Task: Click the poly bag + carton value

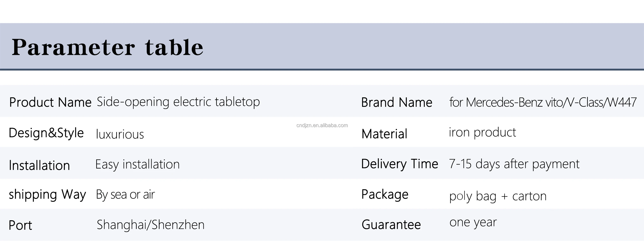Action: coord(498,196)
